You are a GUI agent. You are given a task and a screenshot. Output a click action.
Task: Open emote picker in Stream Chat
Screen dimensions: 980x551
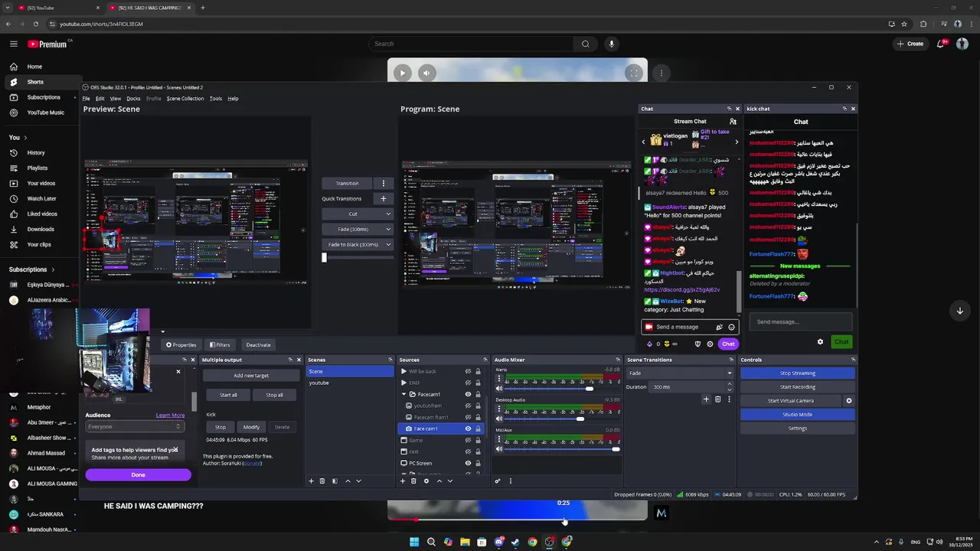pos(731,327)
